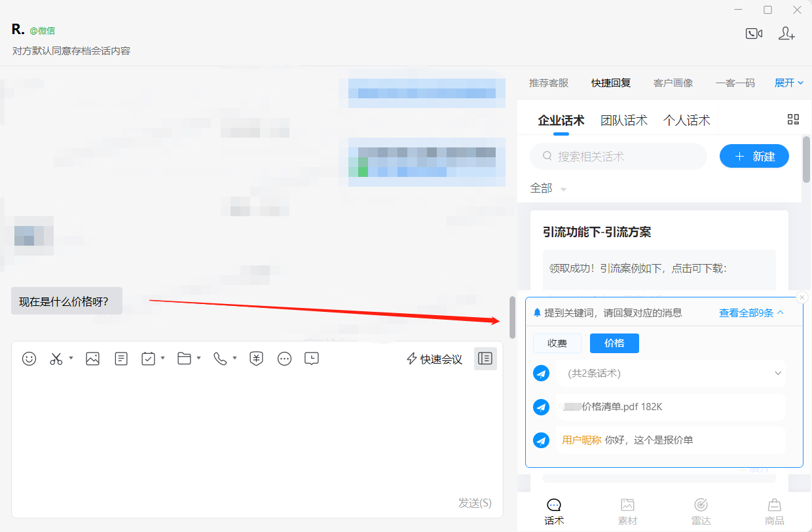Screen dimensions: 812x532
Task: Open the 客户画像 tab
Action: 673,83
